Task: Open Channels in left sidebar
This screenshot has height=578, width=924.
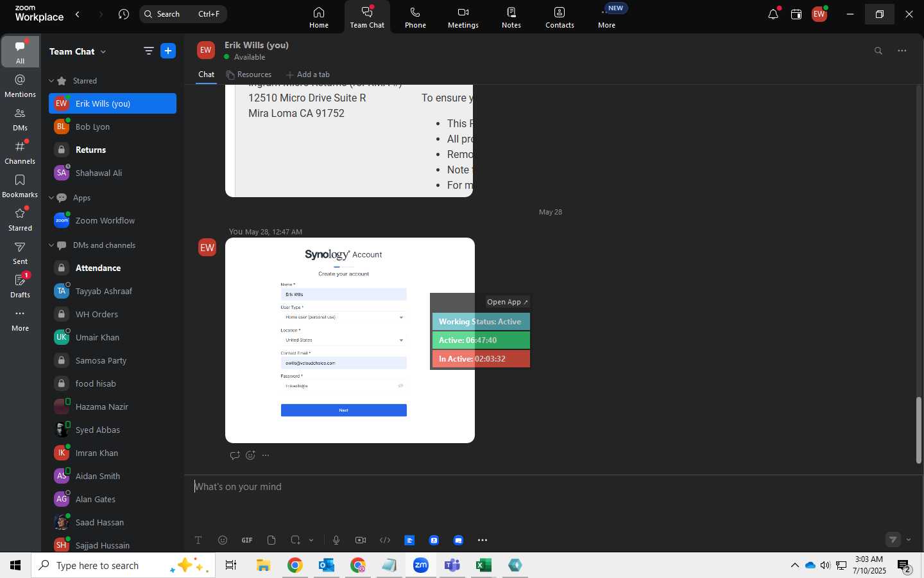Action: click(x=20, y=152)
